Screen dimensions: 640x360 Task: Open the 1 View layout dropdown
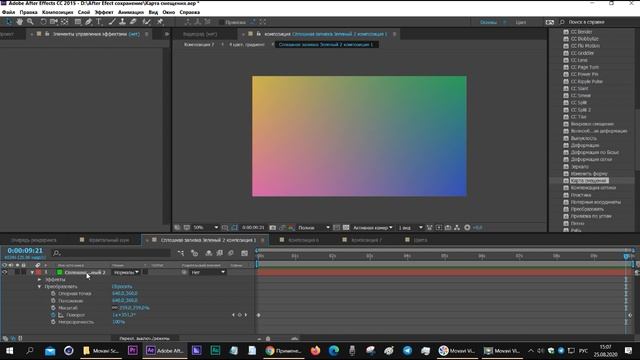tap(410, 227)
